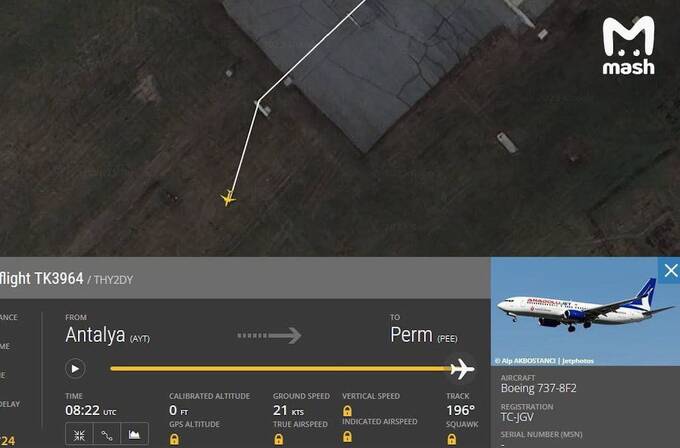Click the Antalya (AYT) origin airport

108,335
